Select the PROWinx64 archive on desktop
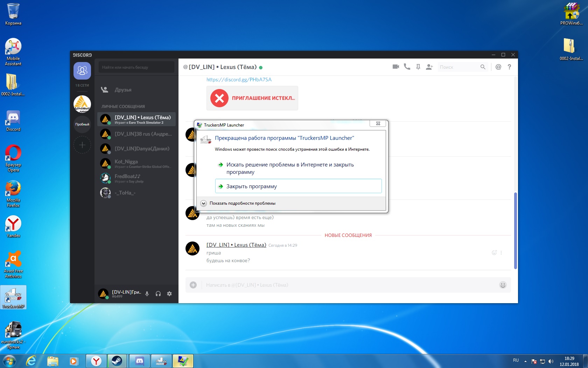The width and height of the screenshot is (588, 368). point(571,14)
